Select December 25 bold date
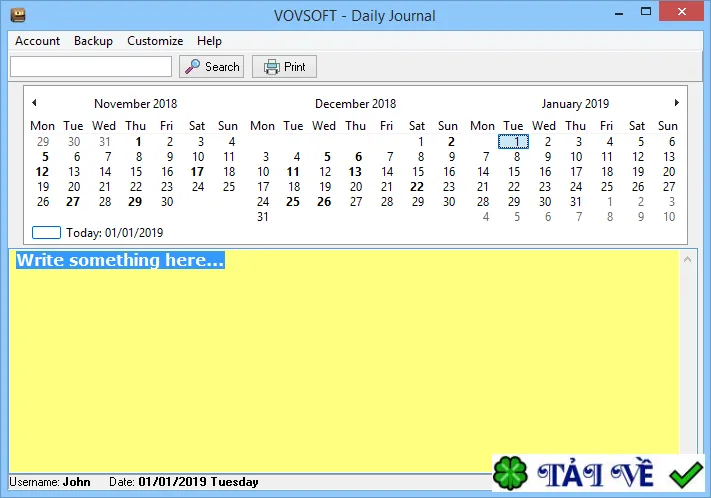The image size is (711, 498). point(293,202)
